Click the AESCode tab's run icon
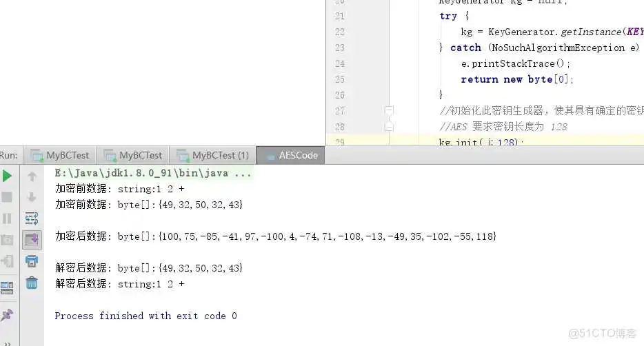Image resolution: width=644 pixels, height=346 pixels. [x=270, y=156]
